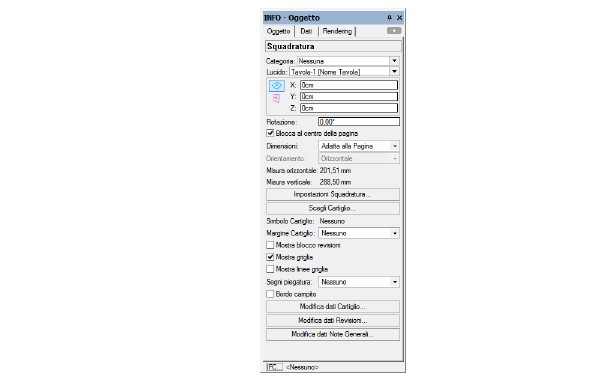607x383 pixels.
Task: Open the Categoria dropdown
Action: 394,61
